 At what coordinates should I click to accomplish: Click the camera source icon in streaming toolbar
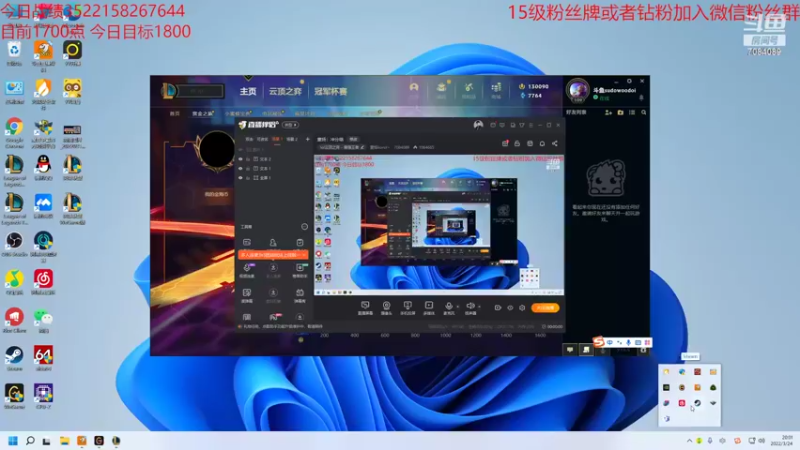click(386, 307)
